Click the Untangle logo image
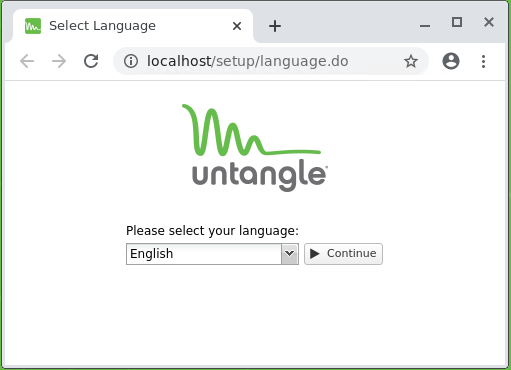Image resolution: width=511 pixels, height=370 pixels. 255,148
